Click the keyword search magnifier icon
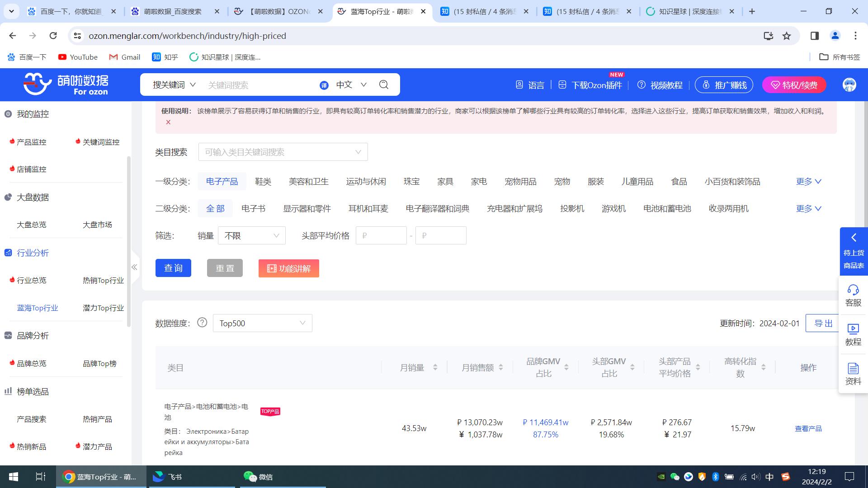 click(x=383, y=85)
